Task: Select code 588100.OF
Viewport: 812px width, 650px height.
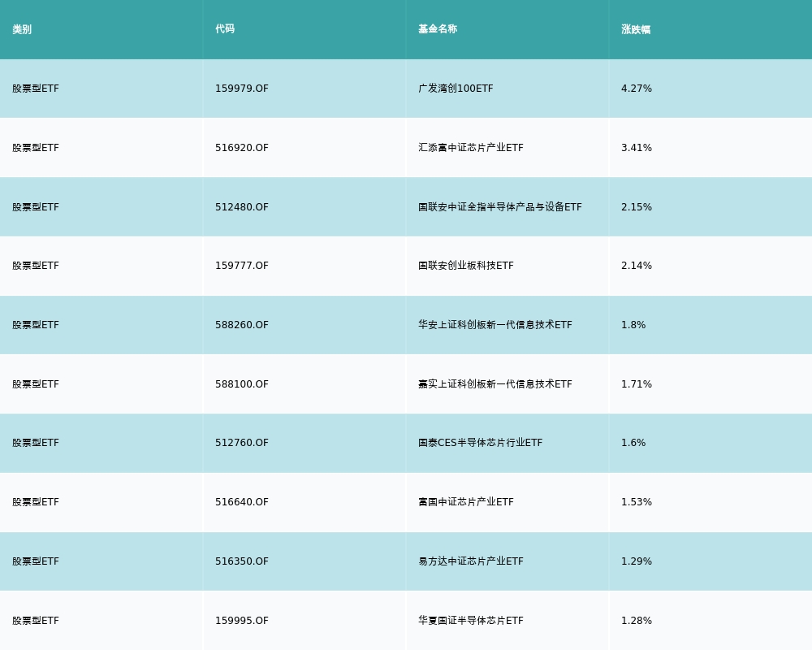Action: point(242,384)
